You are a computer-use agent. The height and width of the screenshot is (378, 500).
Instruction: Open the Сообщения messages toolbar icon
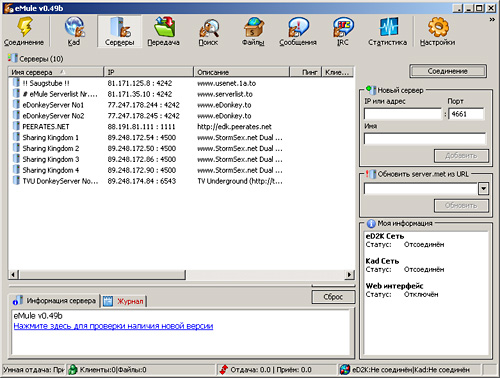[x=298, y=31]
